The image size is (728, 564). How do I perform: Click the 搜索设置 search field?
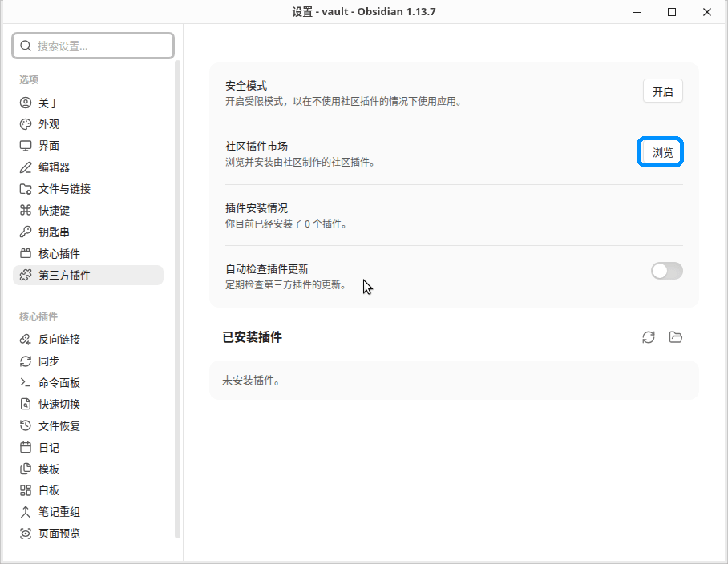point(93,46)
